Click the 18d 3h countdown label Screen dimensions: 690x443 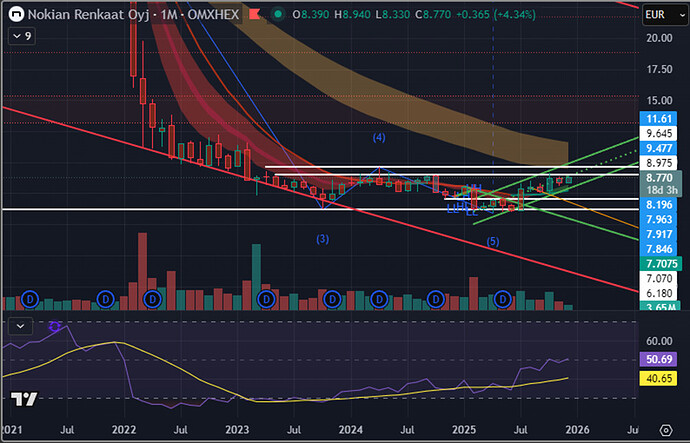662,190
